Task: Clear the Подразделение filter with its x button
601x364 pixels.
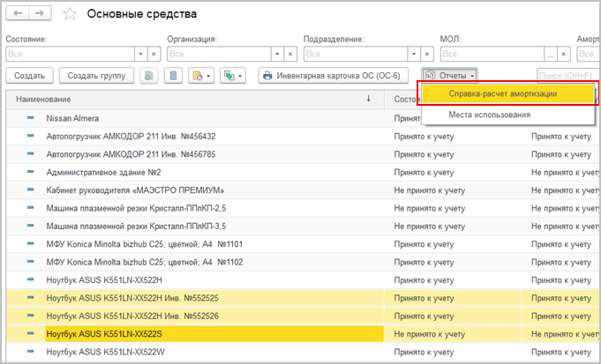Action: click(x=426, y=54)
